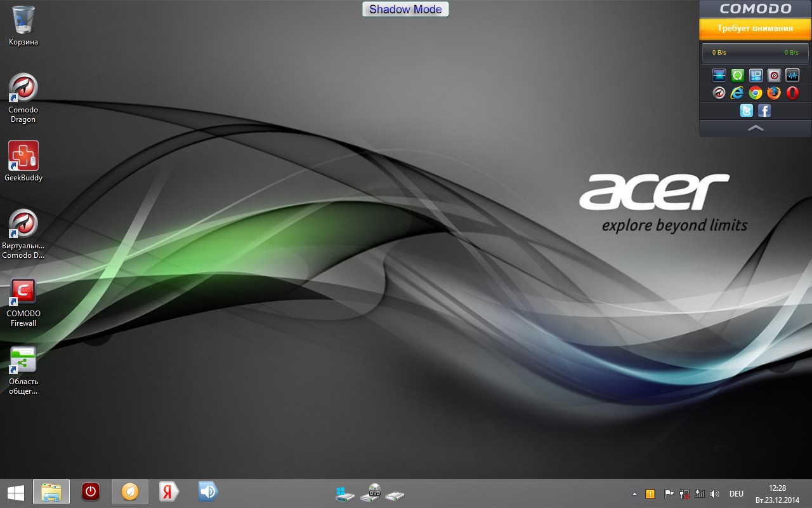The height and width of the screenshot is (508, 812).
Task: Open the scan icon in Comodo widget
Action: pos(719,76)
